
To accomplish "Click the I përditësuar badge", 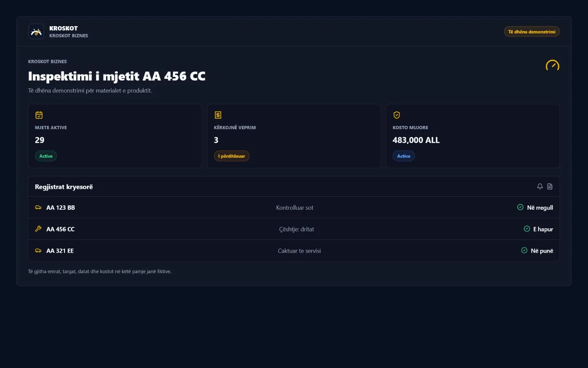I will pyautogui.click(x=232, y=156).
